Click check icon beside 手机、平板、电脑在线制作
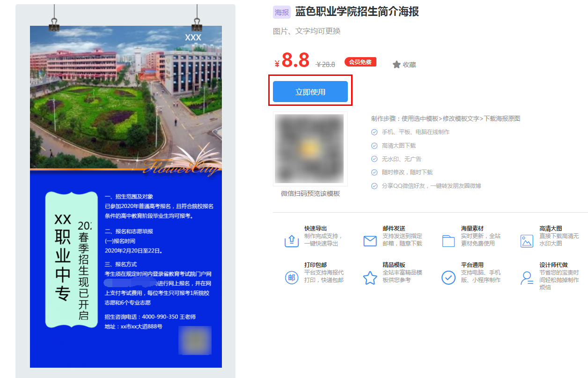Screen dimensions: 588x378 374,132
